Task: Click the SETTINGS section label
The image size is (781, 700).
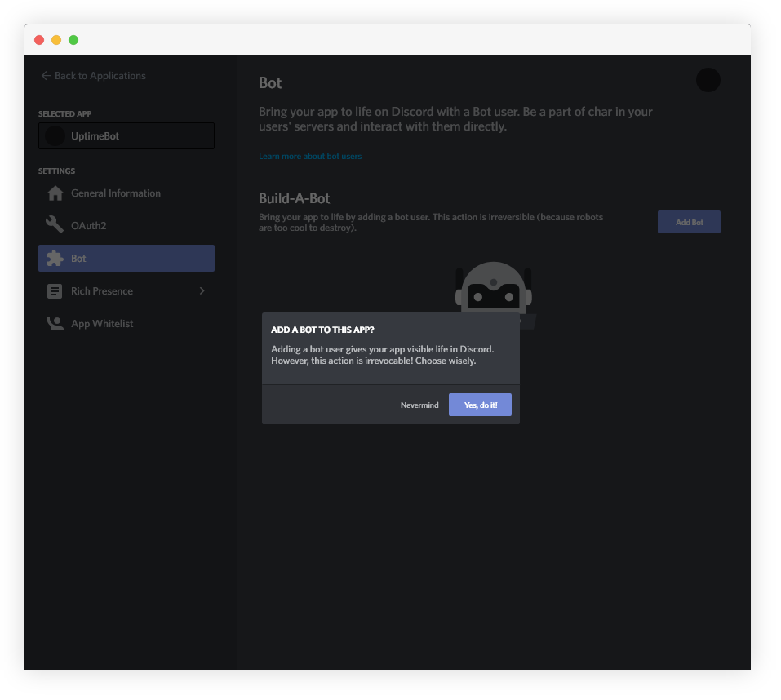Action: tap(57, 171)
